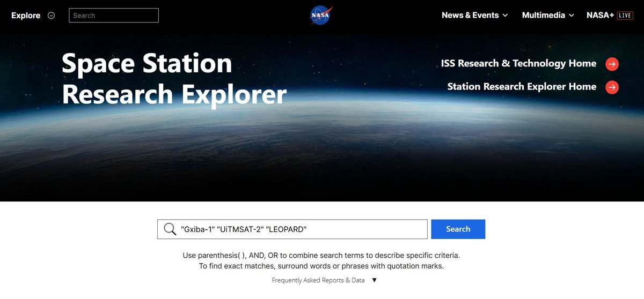Screen dimensions: 644x299
Task: Expand Frequently Asked Reports & Data triangle
Action: coord(375,280)
